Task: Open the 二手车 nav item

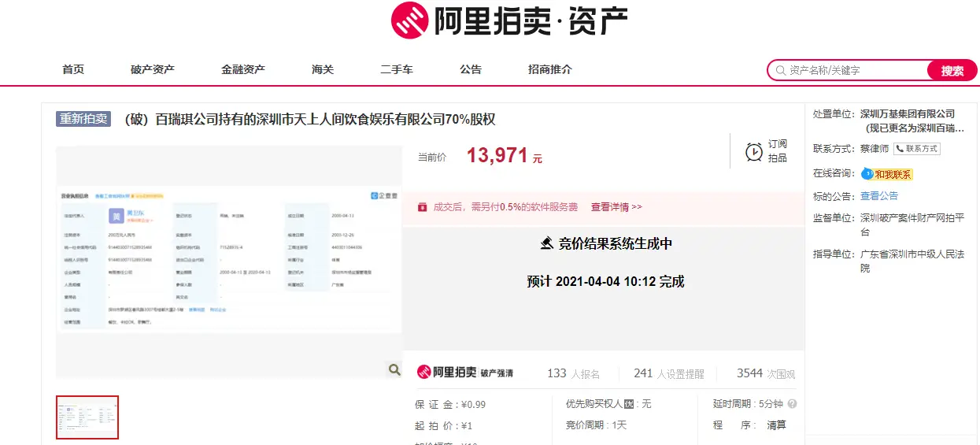Action: (397, 69)
